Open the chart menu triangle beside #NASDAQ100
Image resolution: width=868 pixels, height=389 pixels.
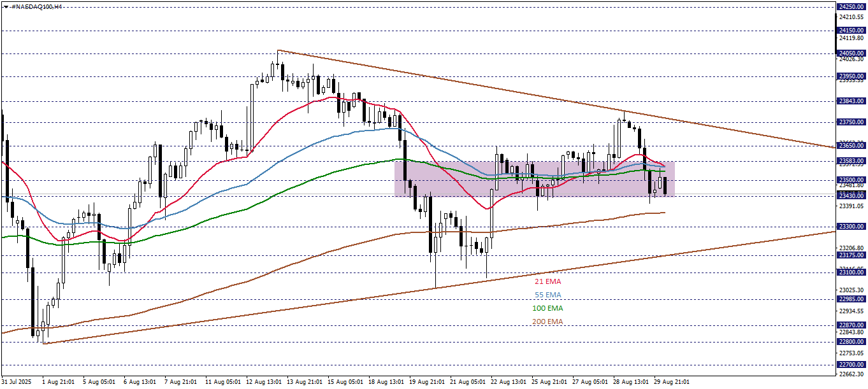[6, 6]
